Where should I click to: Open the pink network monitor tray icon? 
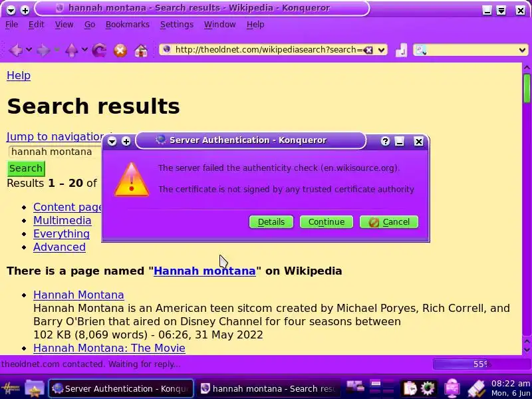tap(452, 388)
